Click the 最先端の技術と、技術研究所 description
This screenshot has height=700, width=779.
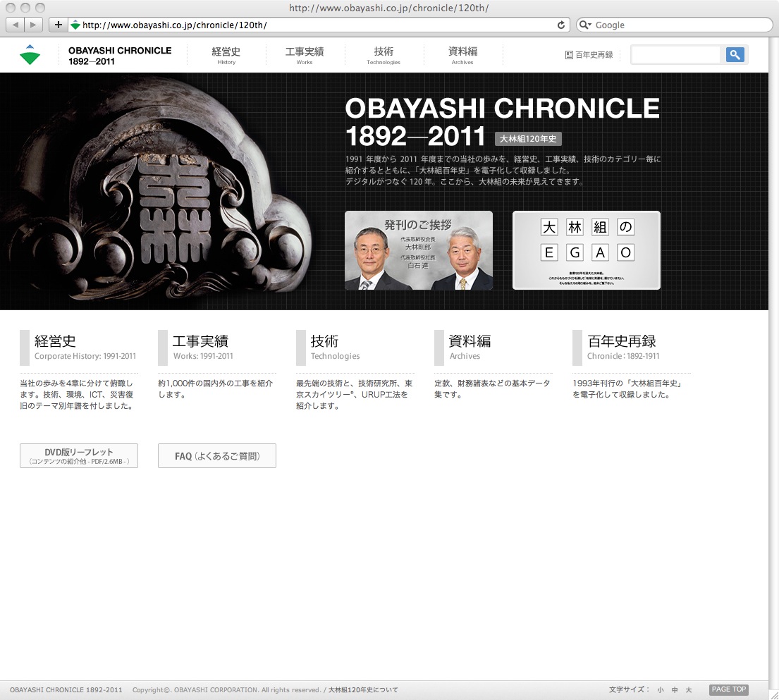pos(354,395)
